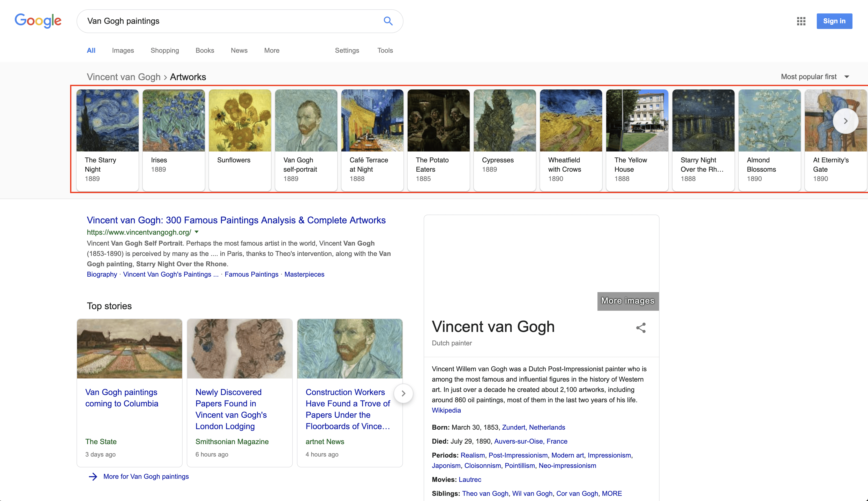This screenshot has height=501, width=868.
Task: Click the More images button
Action: click(628, 301)
